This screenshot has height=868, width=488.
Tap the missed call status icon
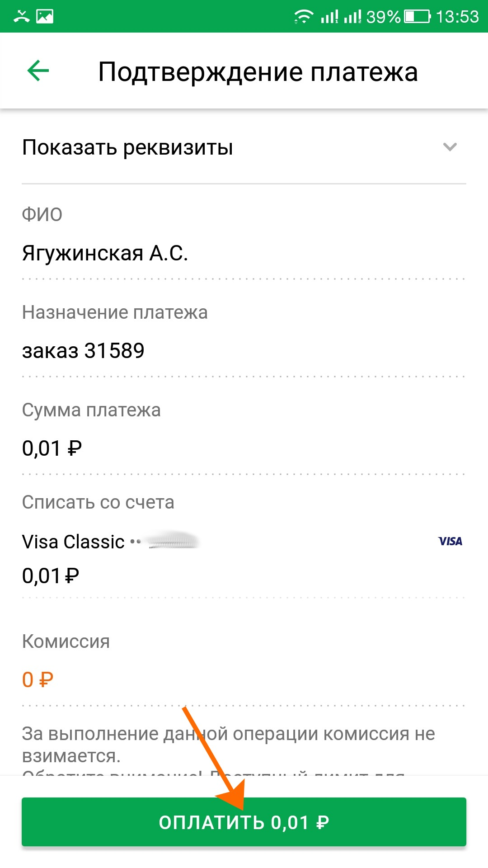coord(21,17)
